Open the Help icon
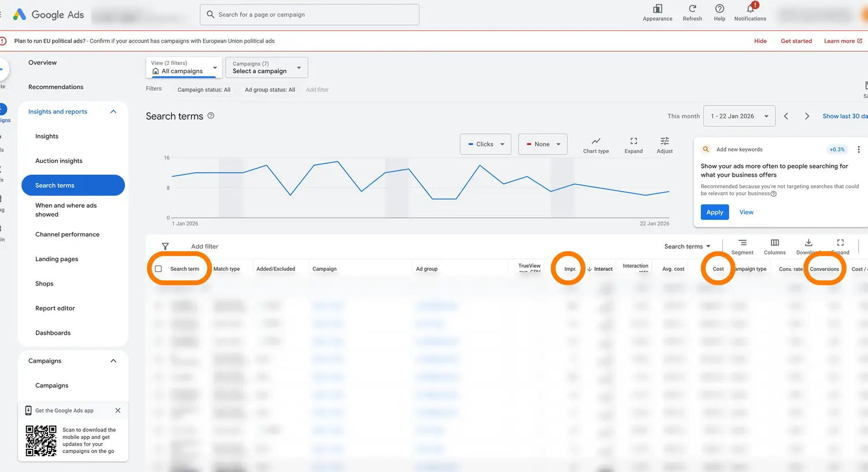This screenshot has width=868, height=472. coord(719,13)
